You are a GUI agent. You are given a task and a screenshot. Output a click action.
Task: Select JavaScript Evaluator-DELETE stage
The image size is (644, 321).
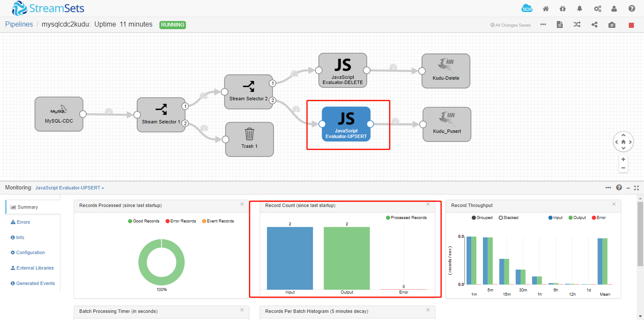click(x=343, y=70)
